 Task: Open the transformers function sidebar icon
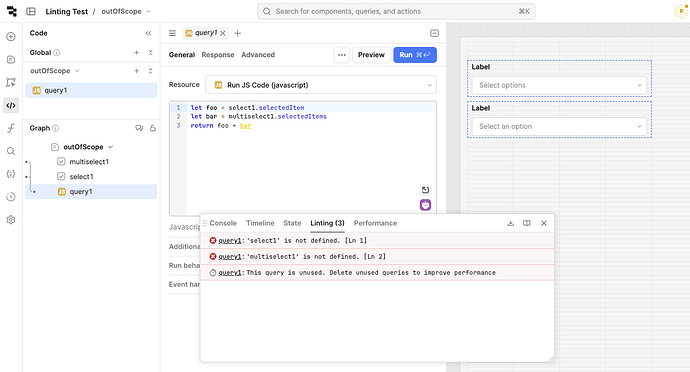pos(11,128)
